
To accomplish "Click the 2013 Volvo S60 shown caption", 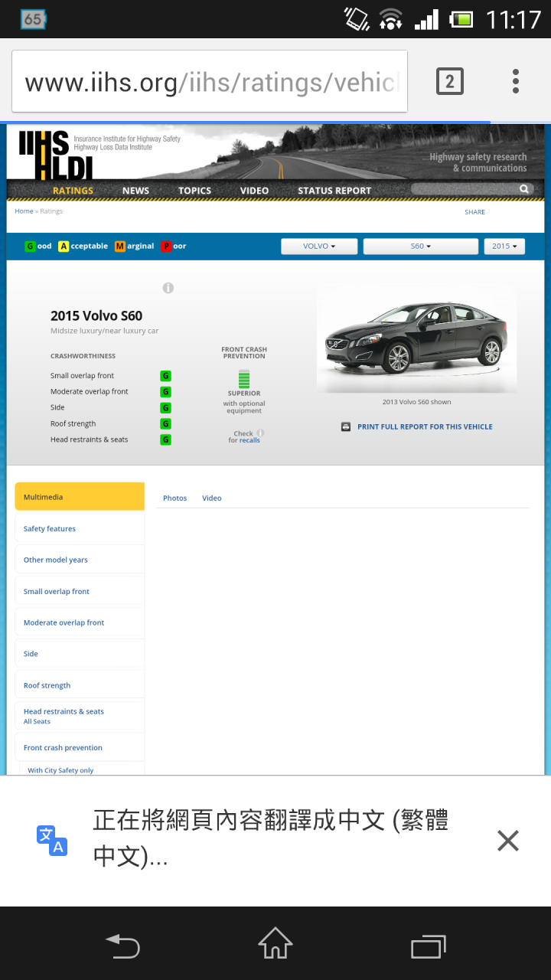I will tap(416, 402).
